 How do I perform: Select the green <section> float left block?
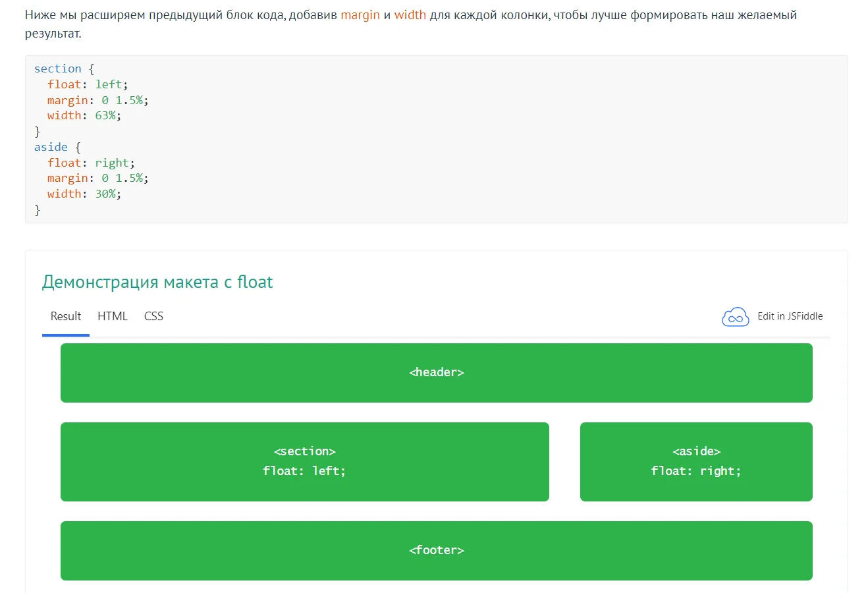click(x=304, y=461)
